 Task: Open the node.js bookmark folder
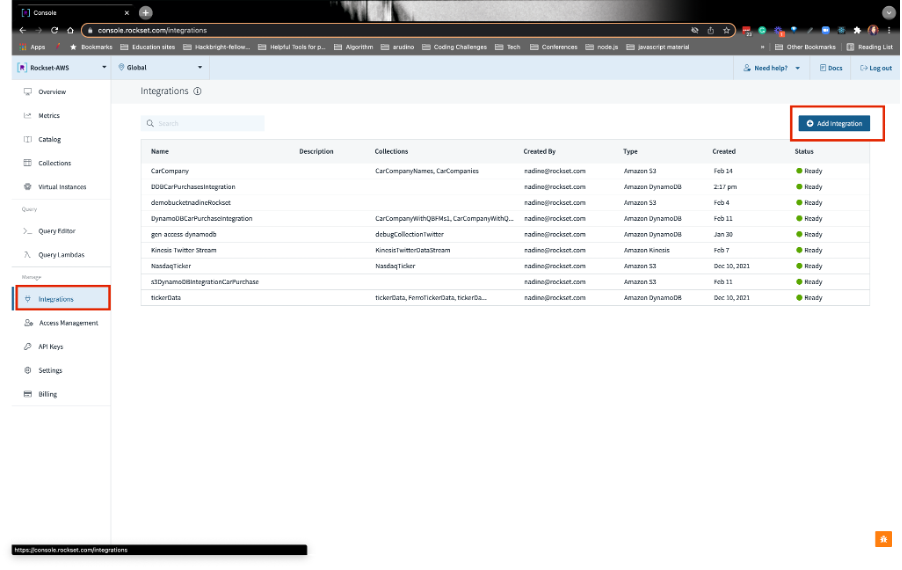(x=602, y=47)
